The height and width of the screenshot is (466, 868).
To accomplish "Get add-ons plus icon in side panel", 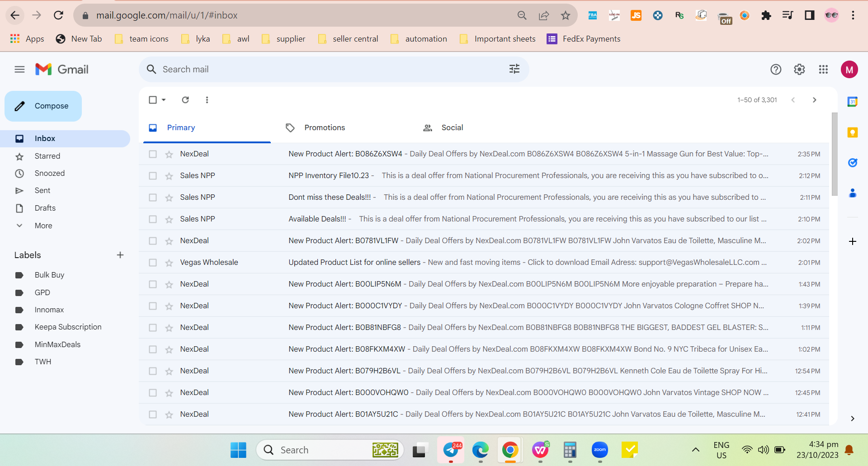I will [853, 241].
